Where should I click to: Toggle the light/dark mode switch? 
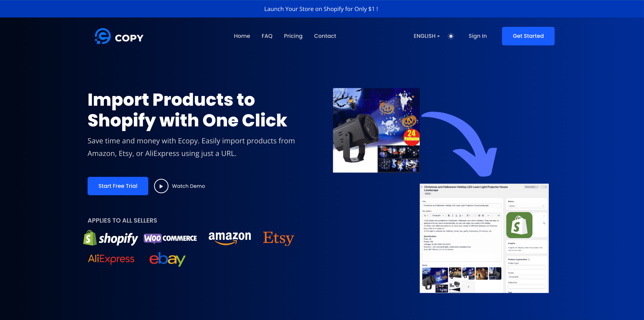450,36
